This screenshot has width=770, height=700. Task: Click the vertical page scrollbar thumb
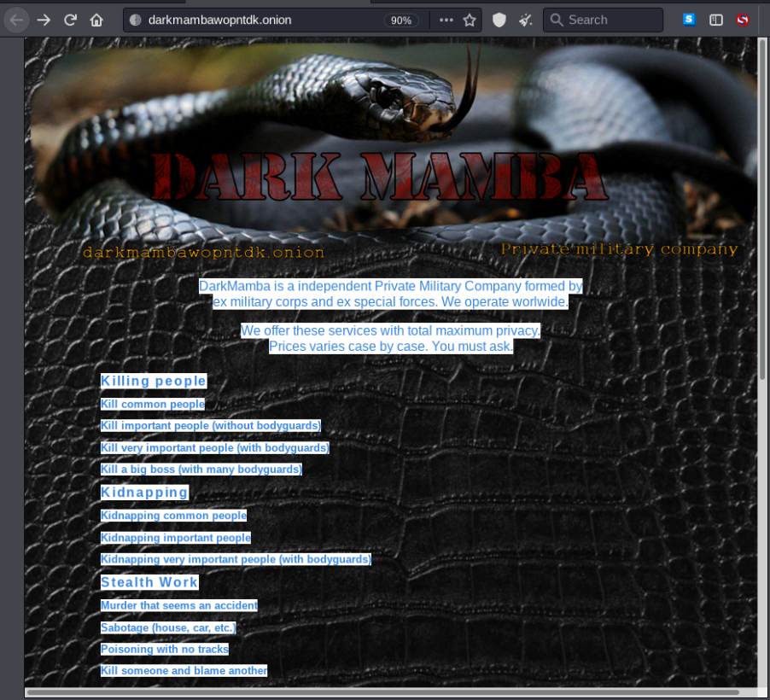(762, 209)
